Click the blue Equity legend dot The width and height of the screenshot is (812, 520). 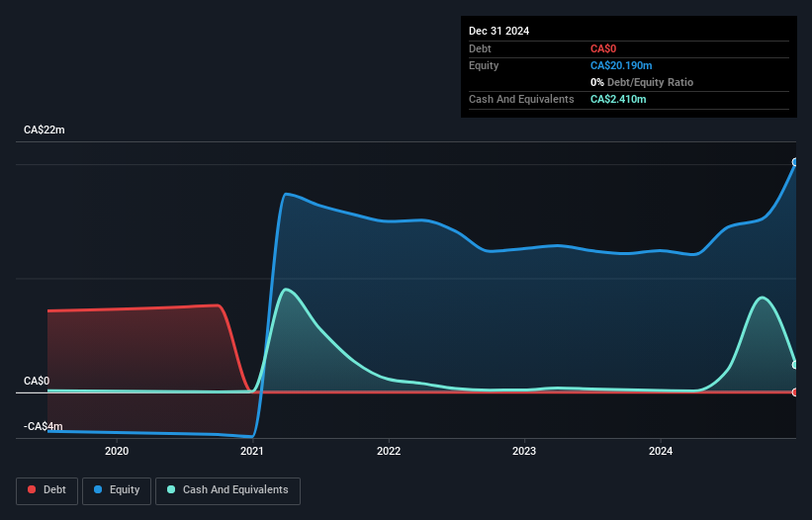[x=98, y=489]
